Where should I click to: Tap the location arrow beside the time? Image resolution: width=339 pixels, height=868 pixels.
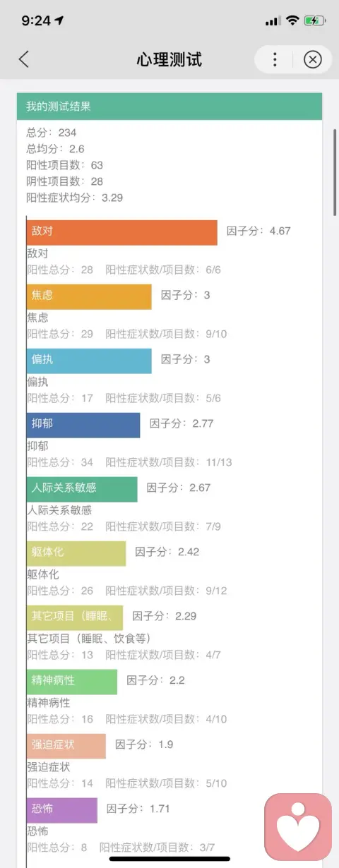58,20
